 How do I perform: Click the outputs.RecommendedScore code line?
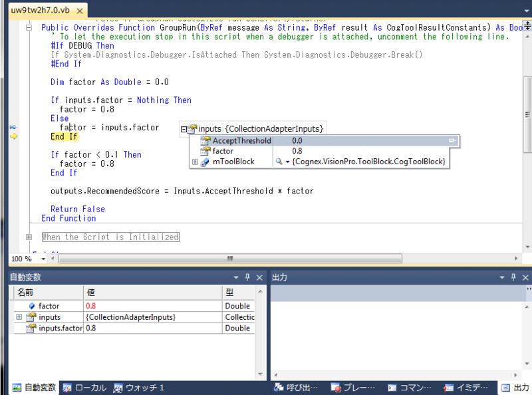click(x=182, y=191)
